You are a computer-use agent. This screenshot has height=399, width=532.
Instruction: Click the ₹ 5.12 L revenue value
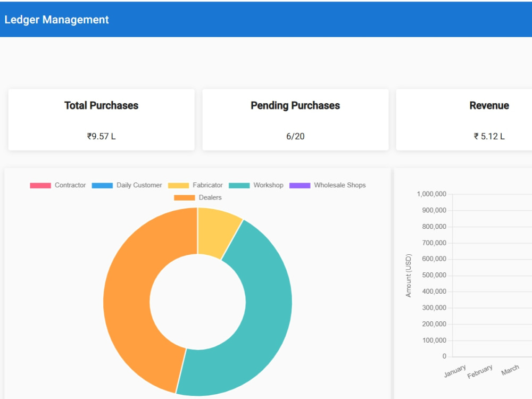(x=489, y=136)
